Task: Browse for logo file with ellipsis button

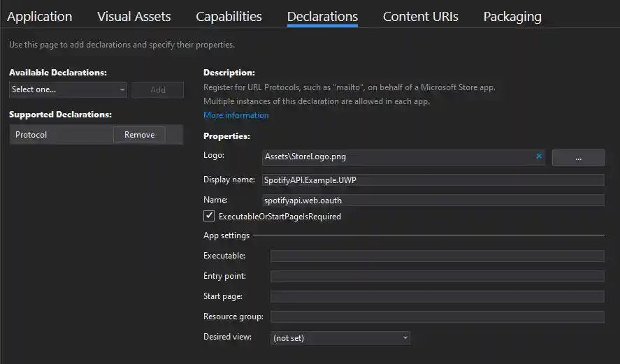Action: 577,158
